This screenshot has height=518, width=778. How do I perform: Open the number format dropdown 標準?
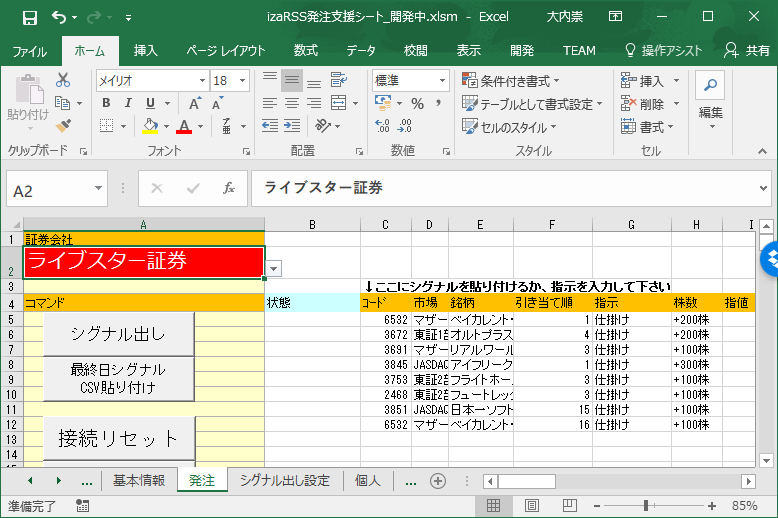(442, 80)
